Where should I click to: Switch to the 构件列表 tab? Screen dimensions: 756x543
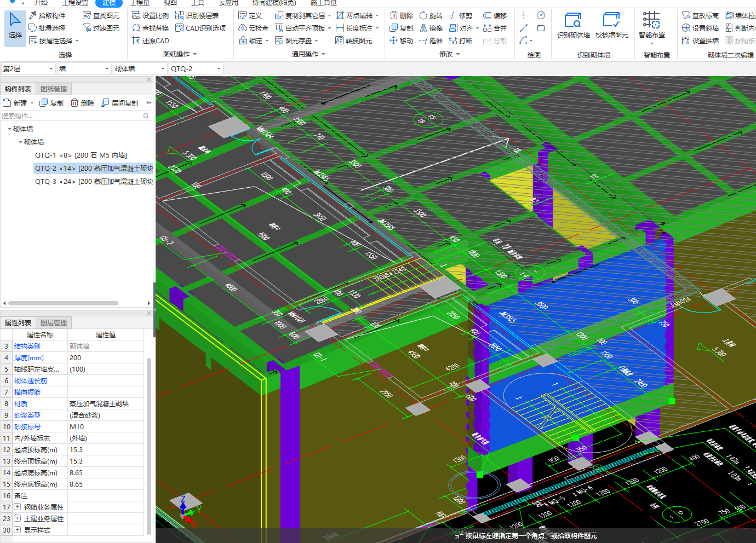click(18, 89)
